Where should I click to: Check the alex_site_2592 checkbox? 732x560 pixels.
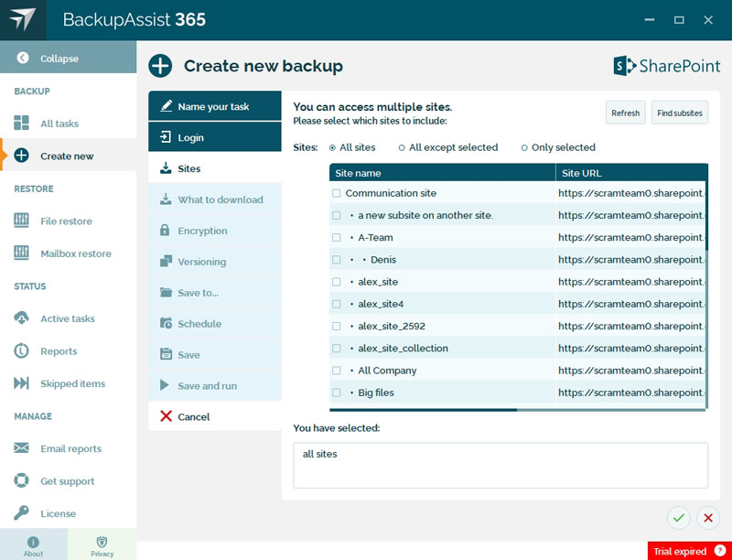point(336,326)
